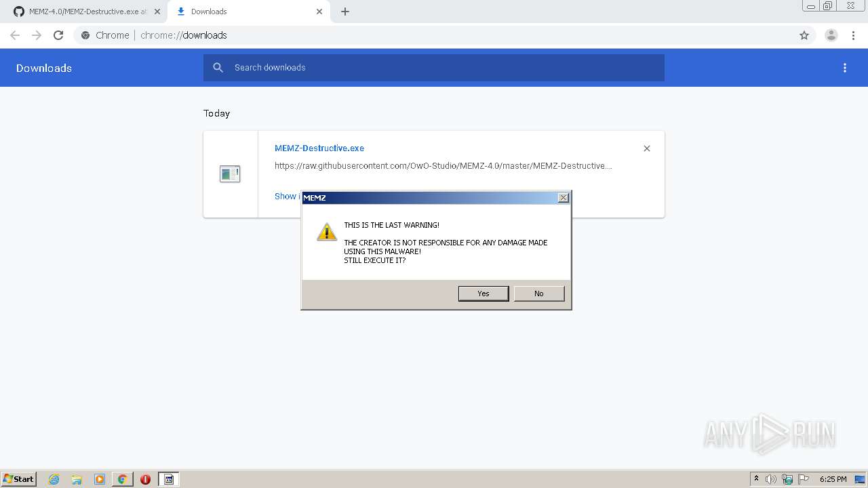
Task: Bookmark this page with the star icon
Action: click(x=804, y=35)
